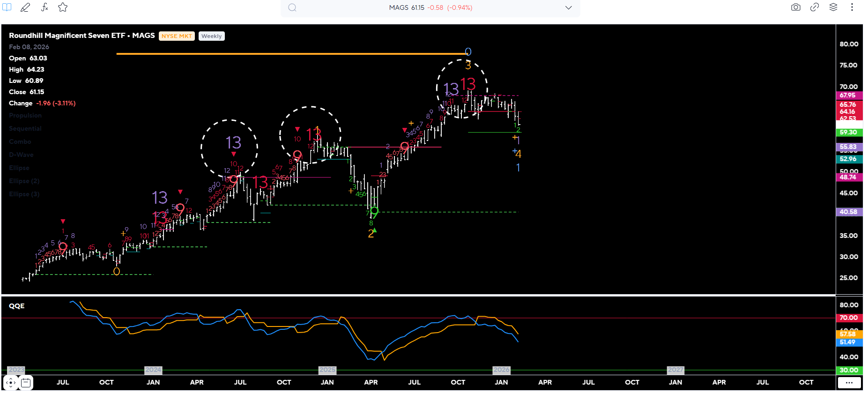Click the bottom-right ellipsis axis button
Viewport: 868px width, 393px height.
pos(849,383)
